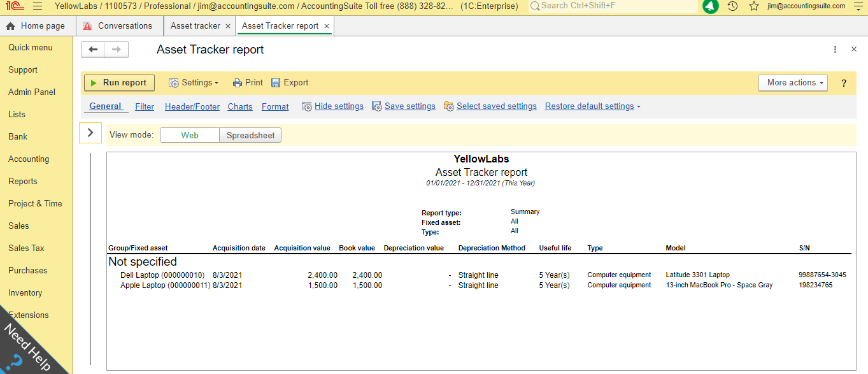Click the Export disk icon

(x=276, y=83)
